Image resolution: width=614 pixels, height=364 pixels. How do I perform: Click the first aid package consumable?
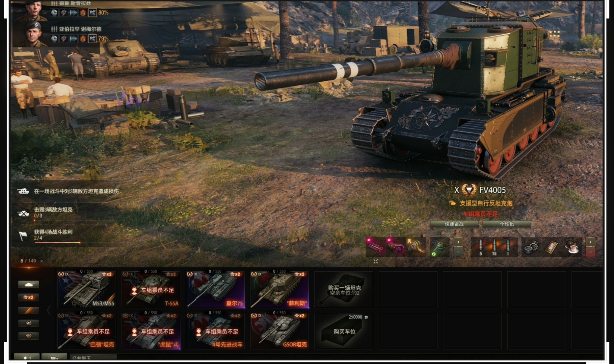[551, 247]
